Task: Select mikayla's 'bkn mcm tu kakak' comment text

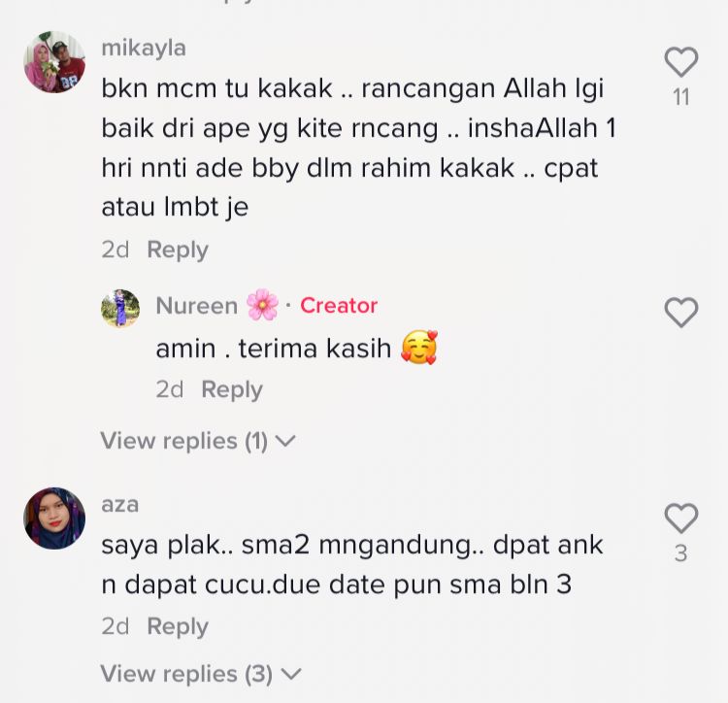Action: [359, 148]
